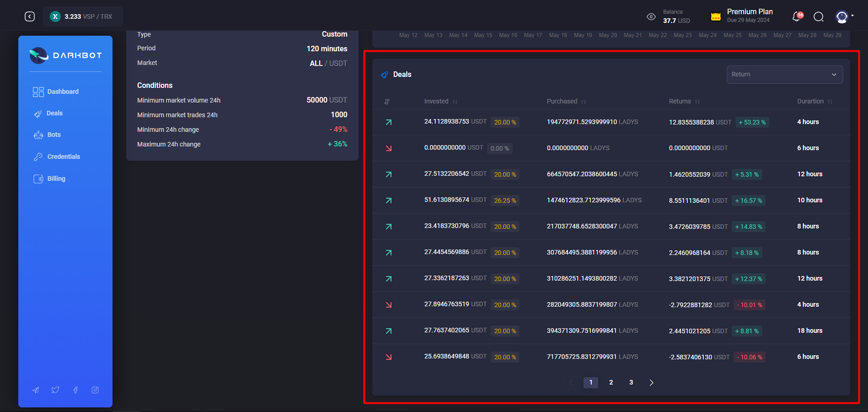Toggle sort direction in first deals column

click(387, 102)
